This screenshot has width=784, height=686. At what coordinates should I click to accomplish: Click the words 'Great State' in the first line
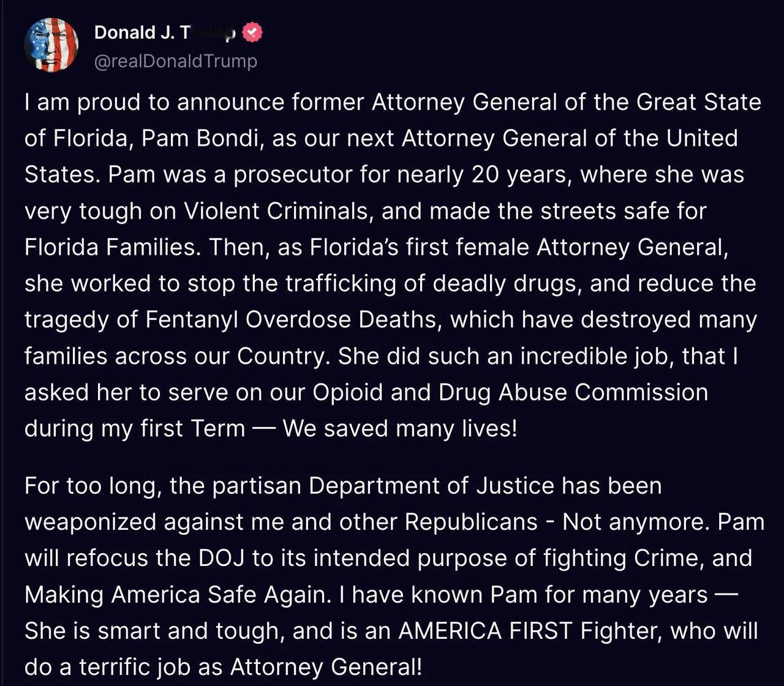coord(698,102)
